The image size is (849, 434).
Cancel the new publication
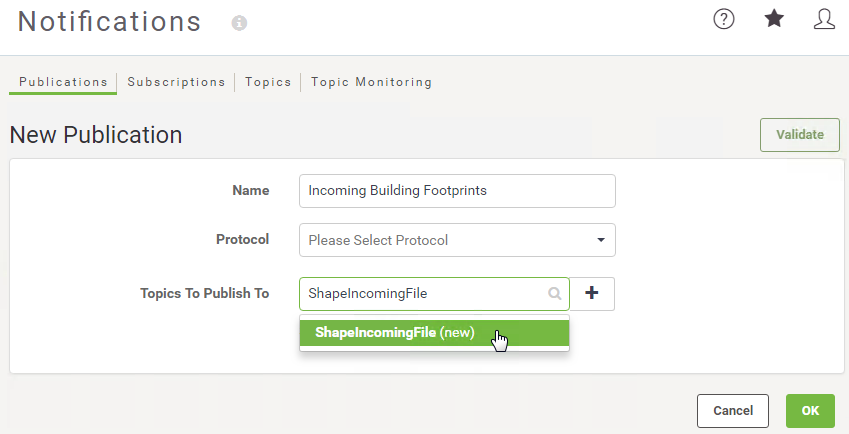733,411
